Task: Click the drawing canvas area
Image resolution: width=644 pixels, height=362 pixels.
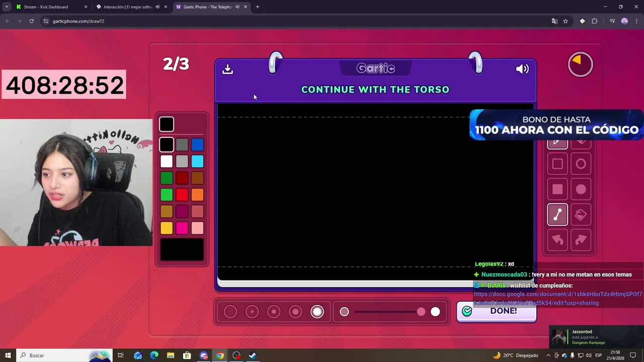Action: click(x=375, y=191)
